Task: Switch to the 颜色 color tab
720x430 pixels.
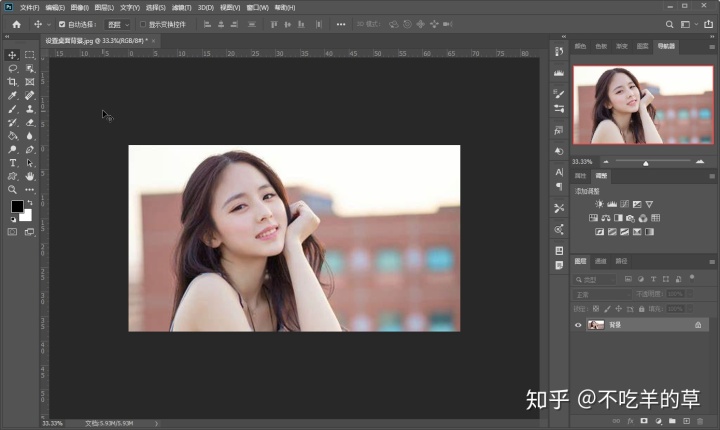Action: pyautogui.click(x=580, y=46)
